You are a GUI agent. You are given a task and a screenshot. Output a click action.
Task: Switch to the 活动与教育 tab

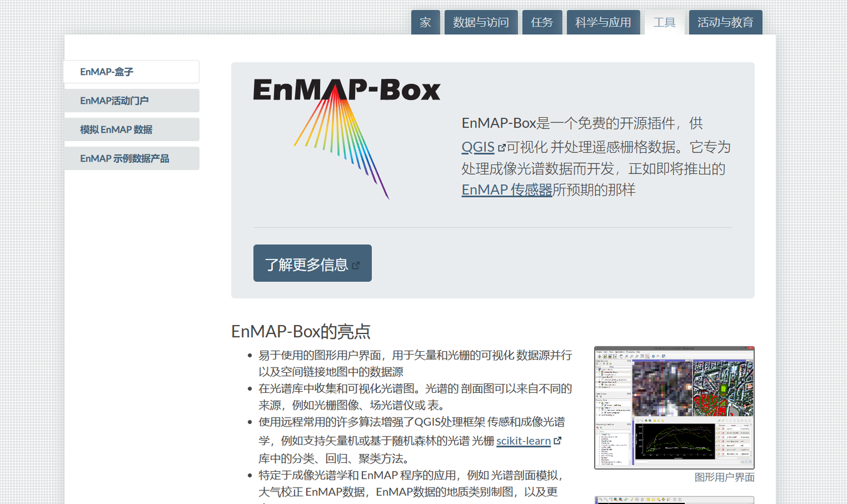pos(725,22)
